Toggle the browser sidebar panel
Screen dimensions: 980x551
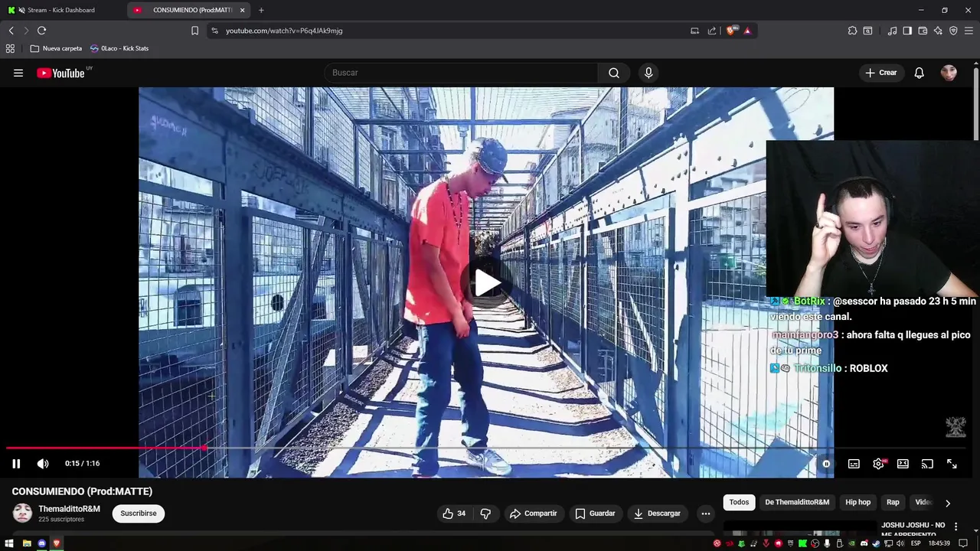pyautogui.click(x=907, y=31)
